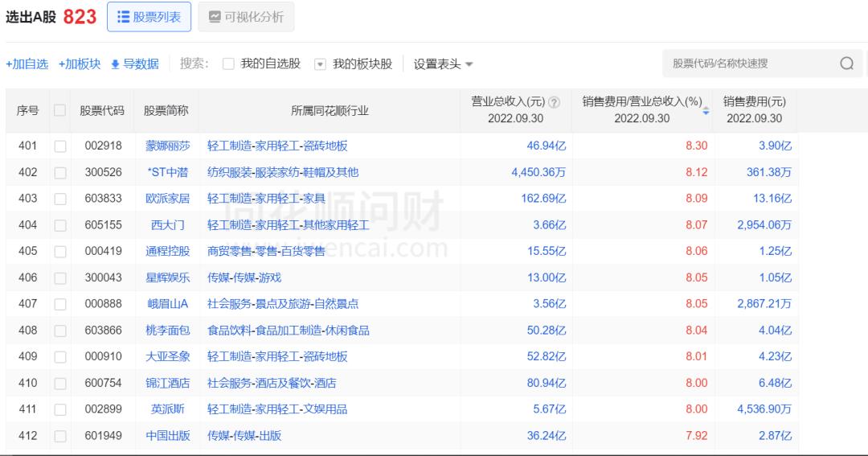
Task: Click ratio value 7.92
Action: [696, 436]
